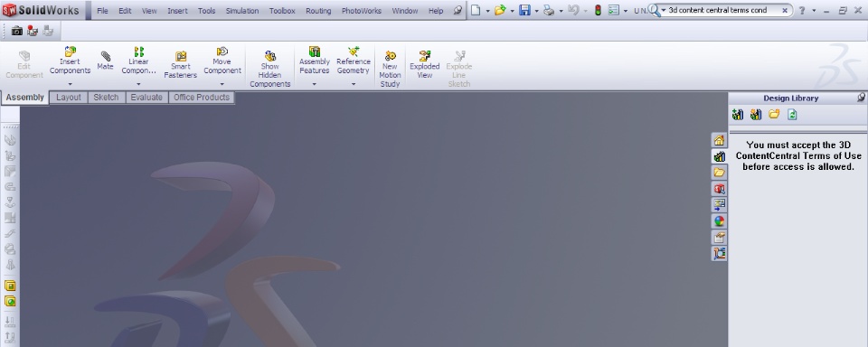
Task: Open the Insert menu
Action: click(177, 11)
